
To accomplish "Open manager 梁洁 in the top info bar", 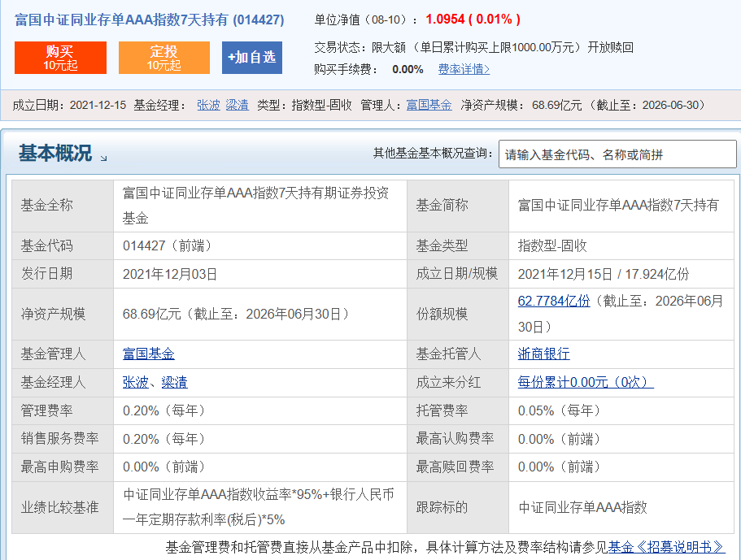I will (238, 105).
